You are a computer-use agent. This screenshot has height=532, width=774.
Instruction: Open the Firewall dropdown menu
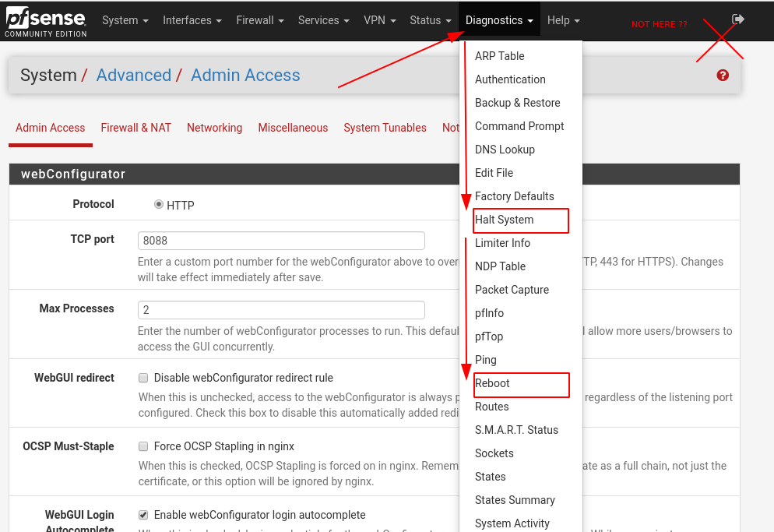click(259, 21)
